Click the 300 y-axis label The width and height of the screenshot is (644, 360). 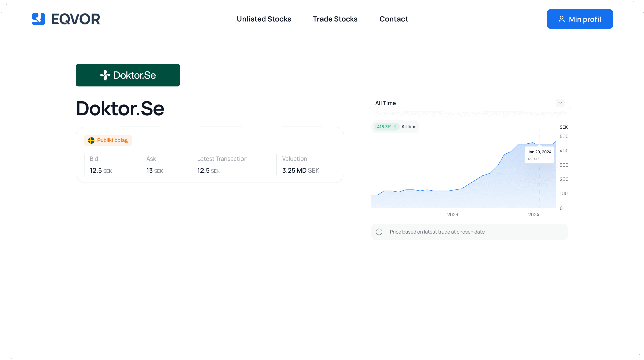tap(564, 165)
